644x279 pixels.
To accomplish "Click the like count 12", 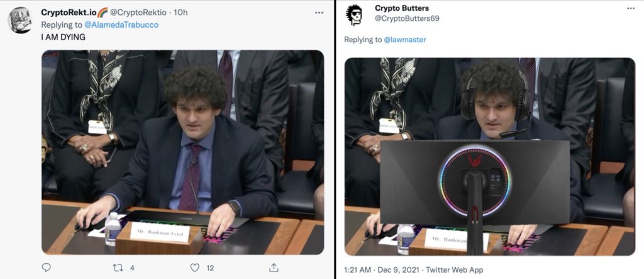I will point(210,268).
